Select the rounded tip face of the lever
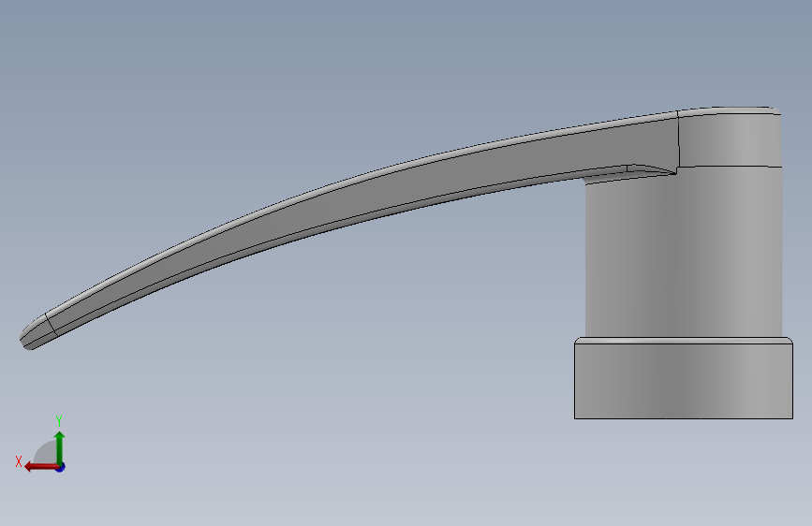 37,331
